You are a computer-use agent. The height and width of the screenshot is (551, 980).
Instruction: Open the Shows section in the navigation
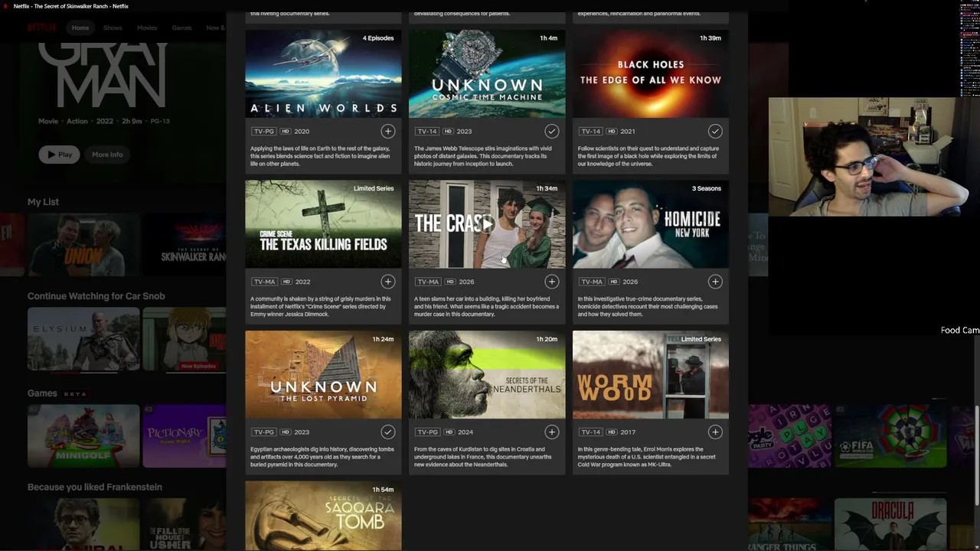[x=113, y=28]
